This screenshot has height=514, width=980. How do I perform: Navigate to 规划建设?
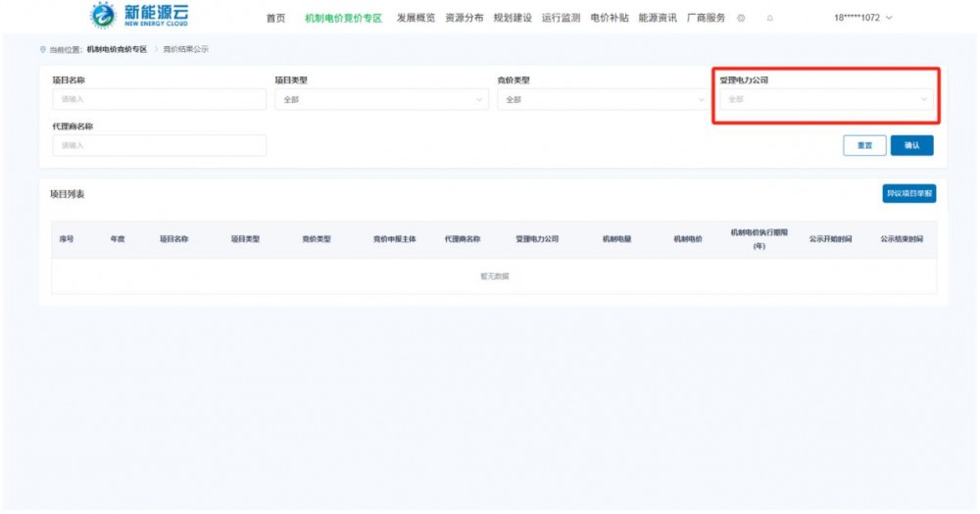click(x=513, y=18)
